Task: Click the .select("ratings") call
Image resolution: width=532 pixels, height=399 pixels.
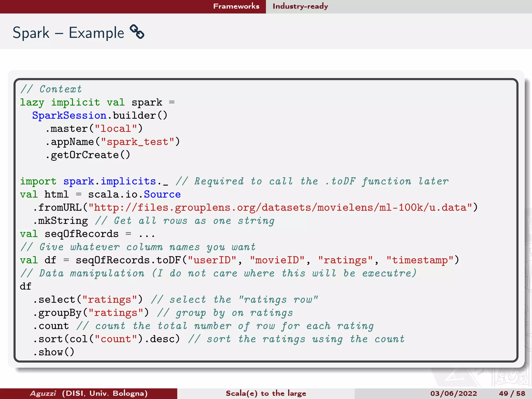Action: pyautogui.click(x=88, y=300)
